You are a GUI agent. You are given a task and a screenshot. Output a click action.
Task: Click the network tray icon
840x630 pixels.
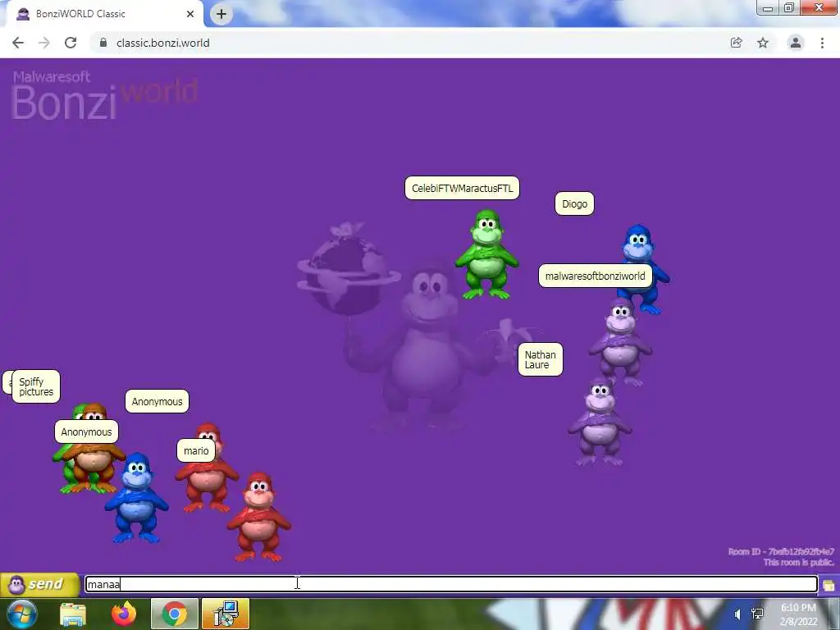[757, 614]
